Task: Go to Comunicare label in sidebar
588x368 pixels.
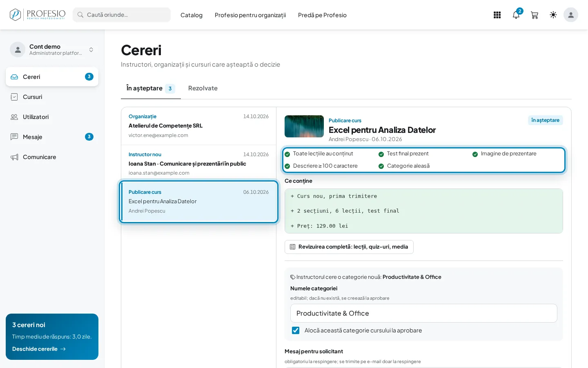Action: (x=40, y=157)
